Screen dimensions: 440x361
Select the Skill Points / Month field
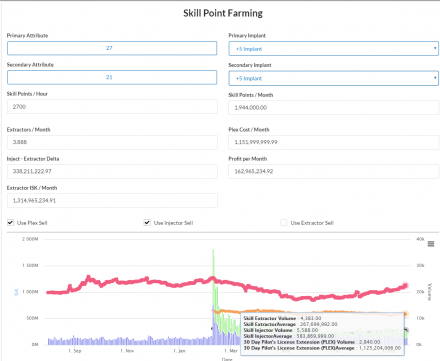pos(334,108)
